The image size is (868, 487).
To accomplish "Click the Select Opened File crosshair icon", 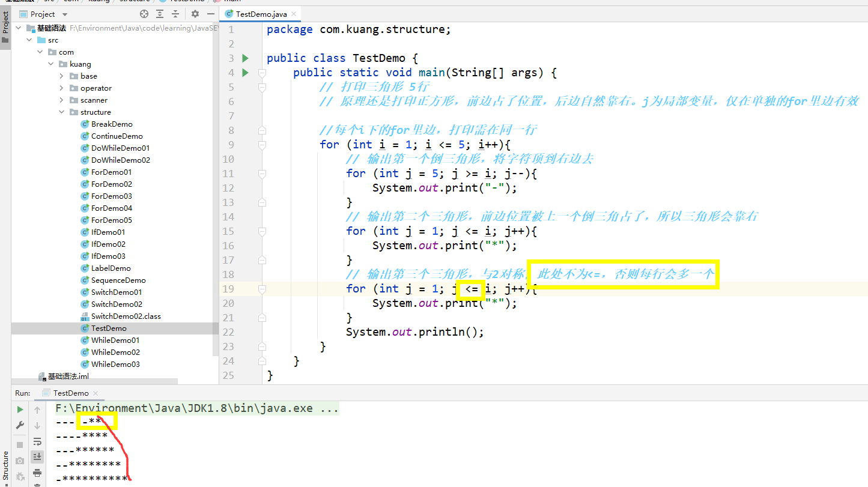I will click(144, 14).
